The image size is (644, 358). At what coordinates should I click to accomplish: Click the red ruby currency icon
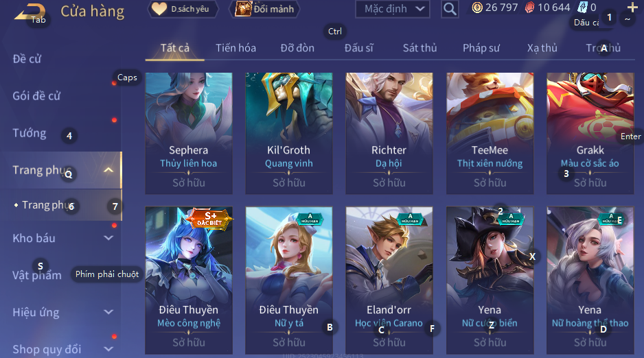pyautogui.click(x=530, y=8)
